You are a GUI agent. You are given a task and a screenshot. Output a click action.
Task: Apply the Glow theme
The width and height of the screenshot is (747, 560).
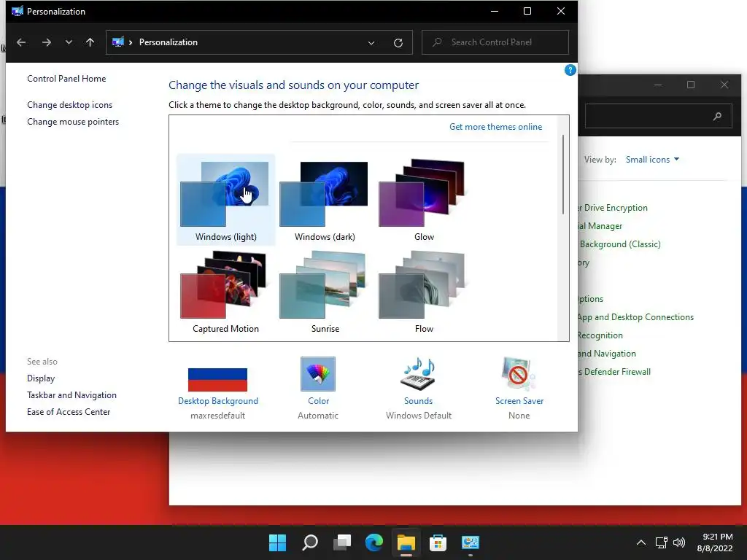click(423, 200)
